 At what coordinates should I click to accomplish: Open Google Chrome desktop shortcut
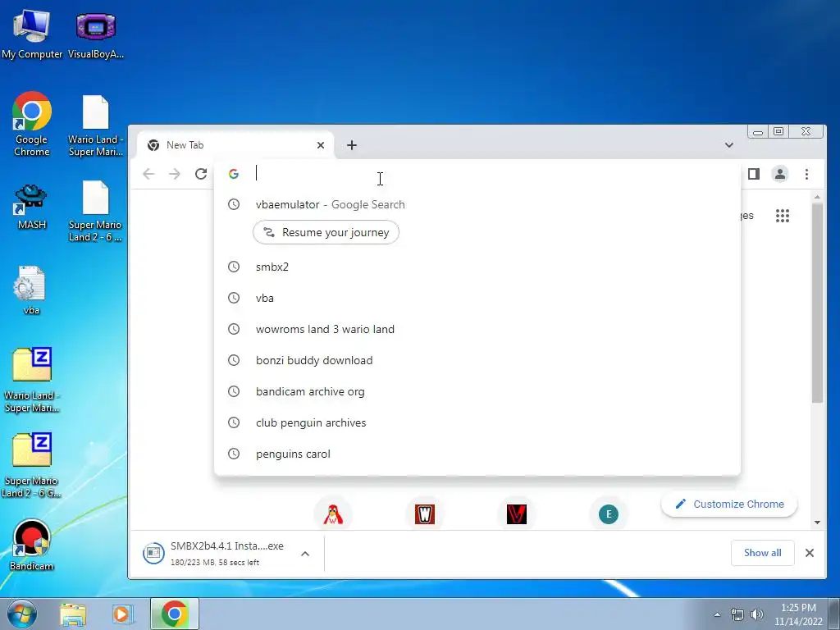(32, 125)
